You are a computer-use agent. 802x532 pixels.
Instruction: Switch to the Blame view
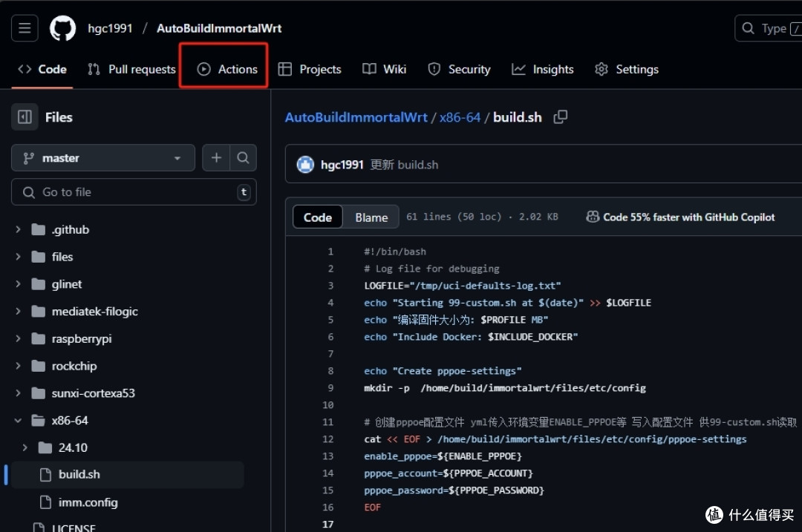[x=371, y=217]
